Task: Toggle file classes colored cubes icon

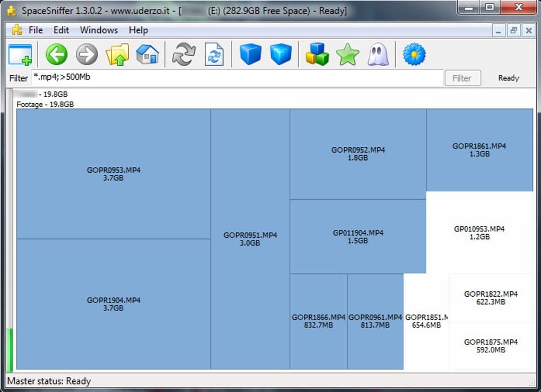Action: 317,54
